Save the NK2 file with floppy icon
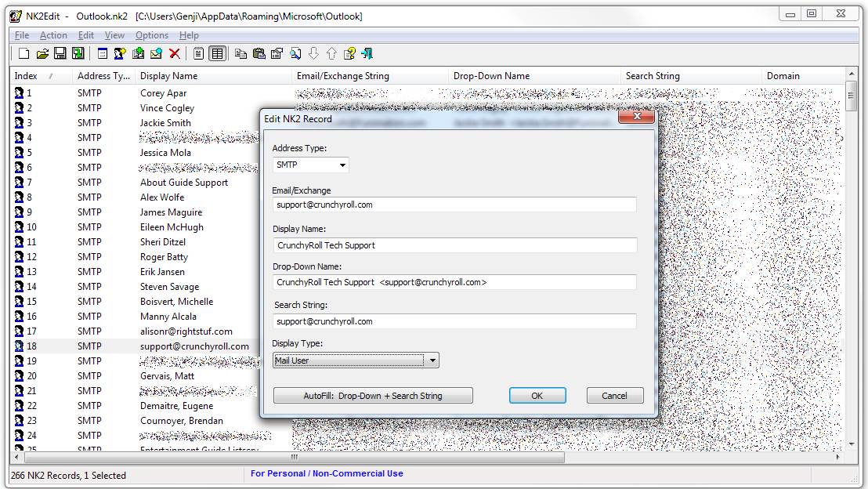This screenshot has height=489, width=868. tap(60, 54)
